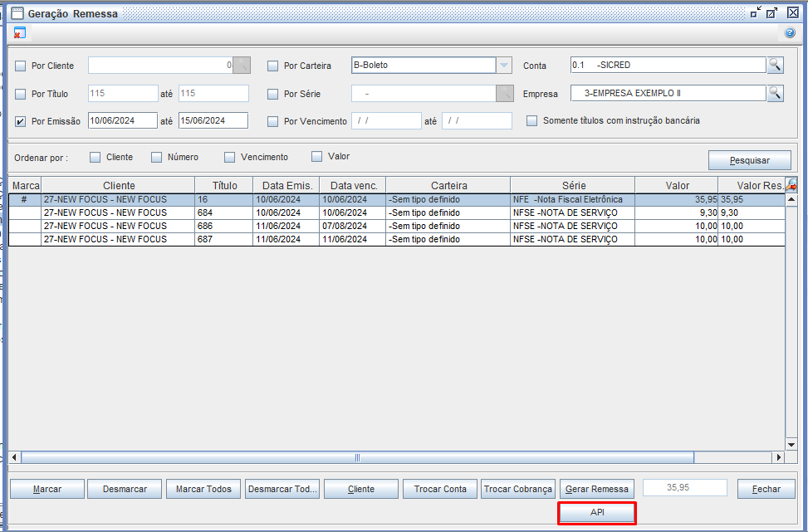This screenshot has width=808, height=532.
Task: Sort by the Cliente column header
Action: tap(119, 185)
